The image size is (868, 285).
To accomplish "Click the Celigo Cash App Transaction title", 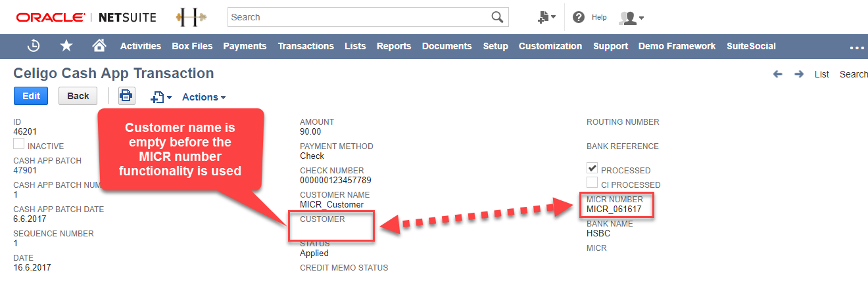I will click(x=114, y=74).
